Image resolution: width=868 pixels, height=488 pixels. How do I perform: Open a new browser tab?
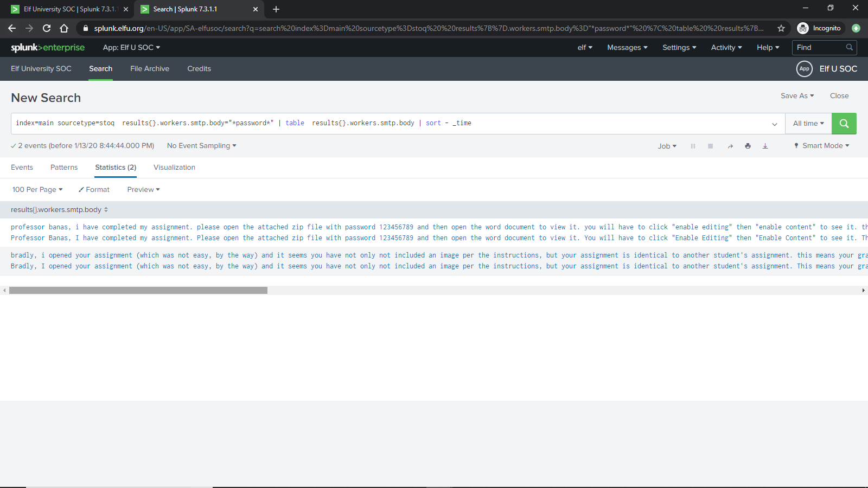(x=276, y=9)
